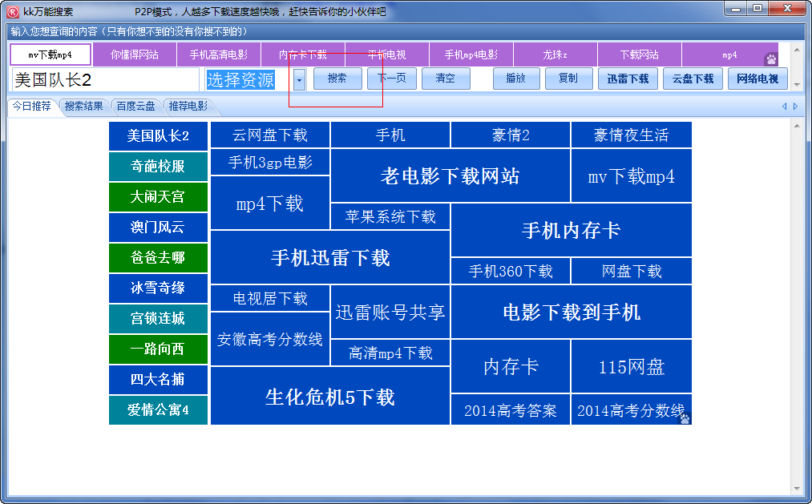Click the 2014高考答案 tile

coord(511,409)
